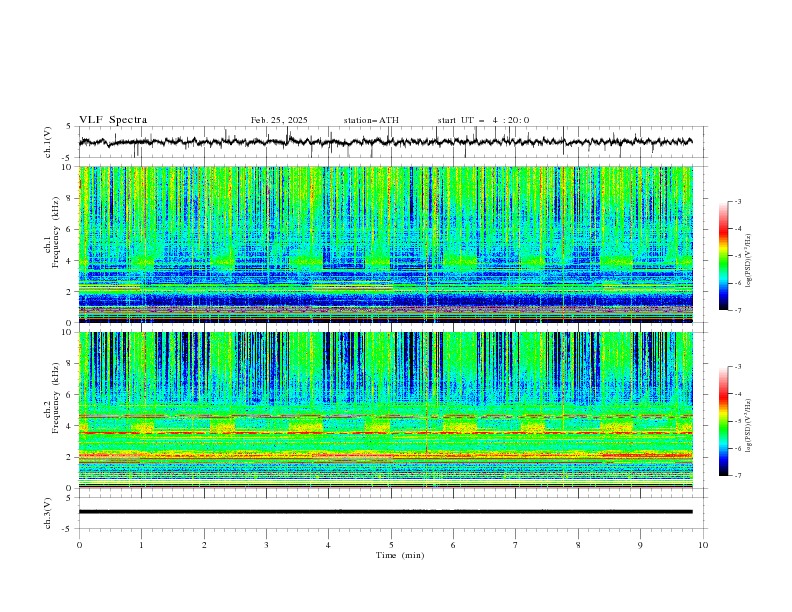
Task: Click the "ch.1(V)" axis label
Action: coord(48,142)
